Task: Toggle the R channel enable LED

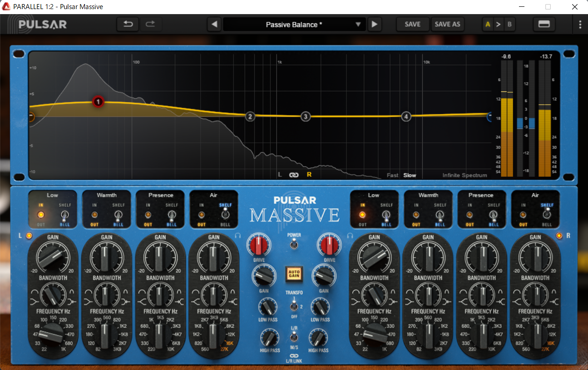Action: [559, 235]
